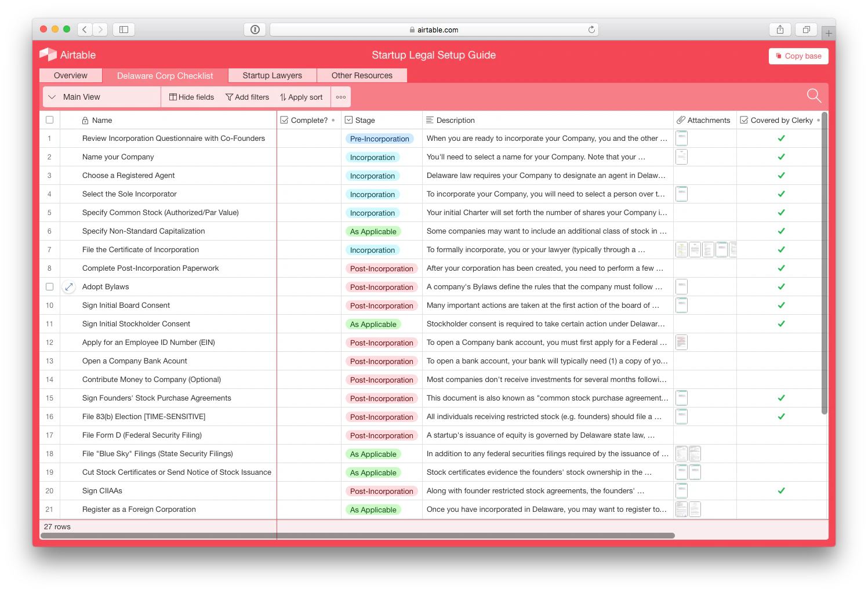Image resolution: width=868 pixels, height=593 pixels.
Task: Open Sign CIIAAs attachment thumbnail
Action: pos(682,490)
